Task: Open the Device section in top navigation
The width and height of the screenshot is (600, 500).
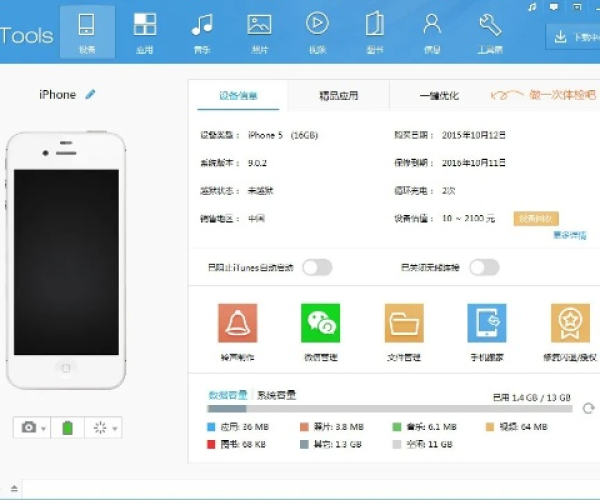Action: (87, 33)
